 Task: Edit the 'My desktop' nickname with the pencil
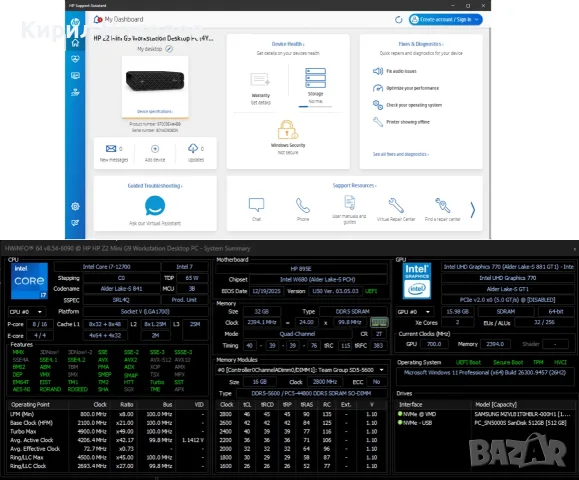point(169,49)
